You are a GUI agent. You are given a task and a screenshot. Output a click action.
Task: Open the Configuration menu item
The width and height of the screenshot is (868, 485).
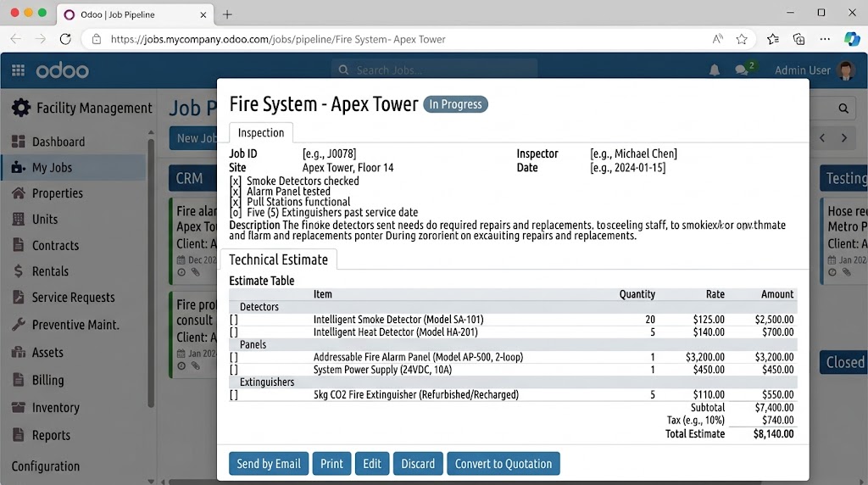[x=46, y=466]
